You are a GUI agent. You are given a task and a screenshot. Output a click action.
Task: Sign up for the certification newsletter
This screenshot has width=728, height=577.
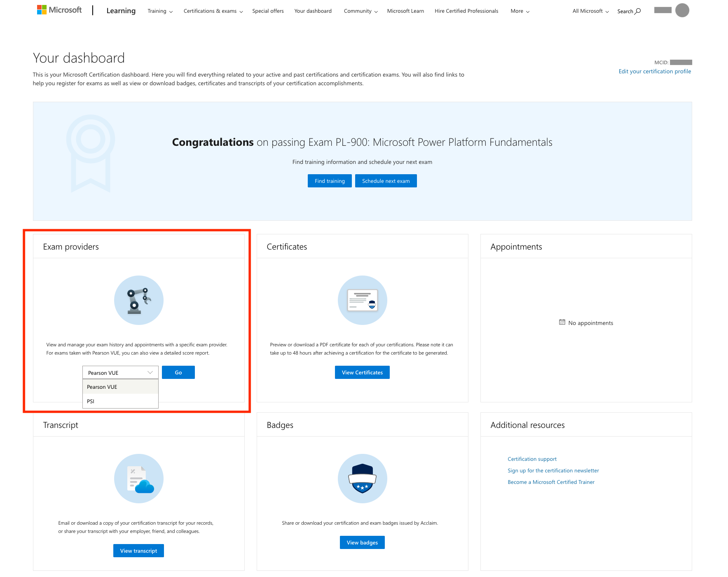[553, 470]
